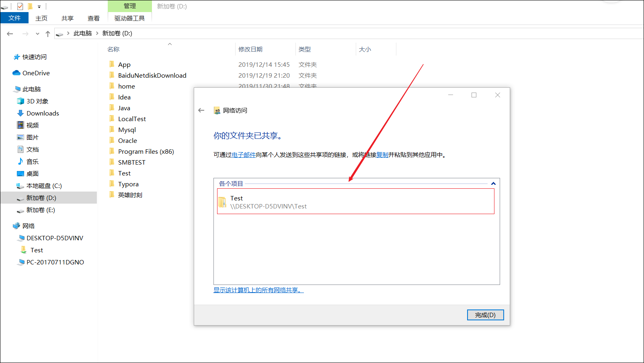Sort by 类型 column header

pyautogui.click(x=304, y=49)
